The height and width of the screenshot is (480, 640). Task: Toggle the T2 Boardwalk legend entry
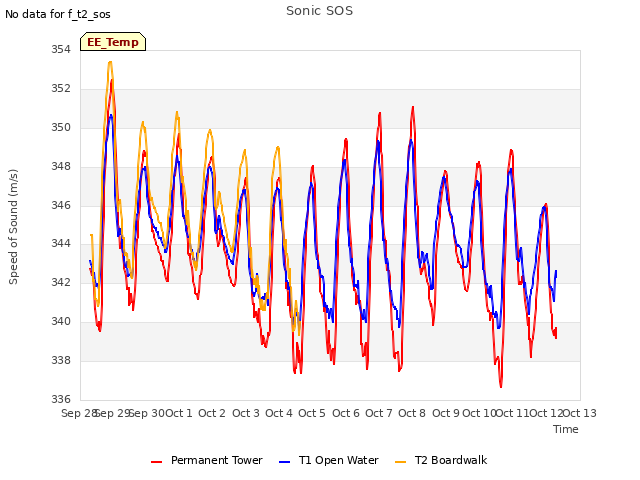pyautogui.click(x=441, y=460)
